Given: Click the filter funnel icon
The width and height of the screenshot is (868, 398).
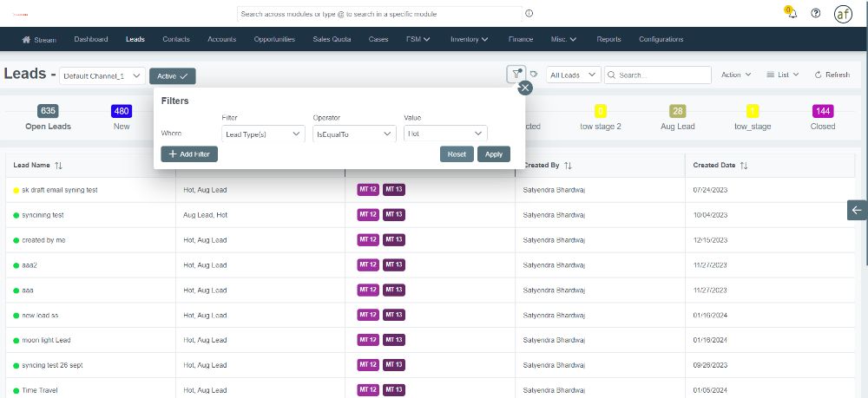Looking at the screenshot, I should [516, 75].
